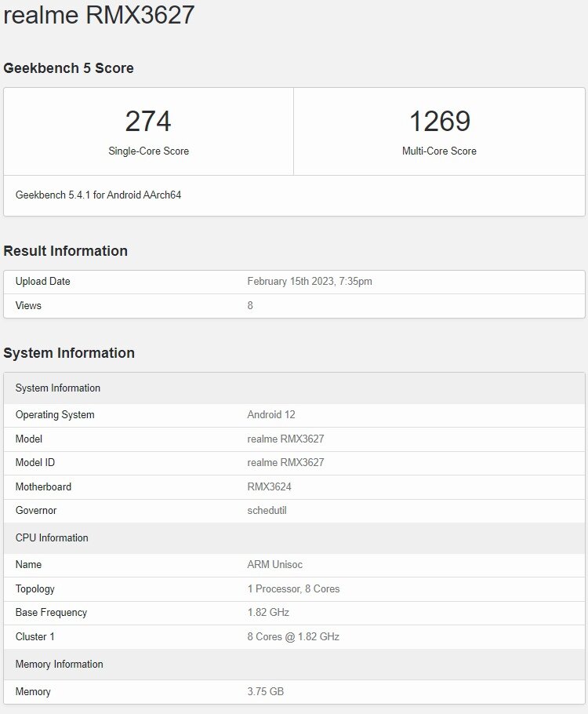Screen dimensions: 588x714
Task: Click the Views label
Action: click(28, 305)
